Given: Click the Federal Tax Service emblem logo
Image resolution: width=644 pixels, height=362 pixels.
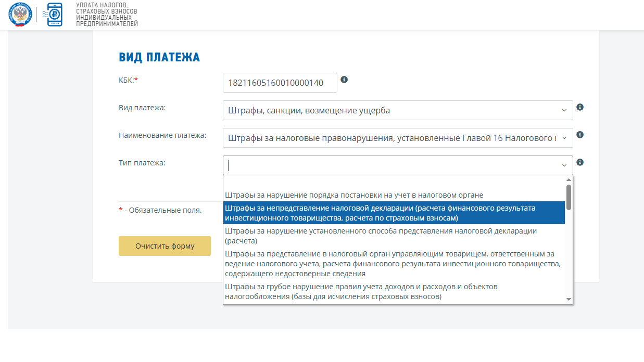Looking at the screenshot, I should point(19,15).
